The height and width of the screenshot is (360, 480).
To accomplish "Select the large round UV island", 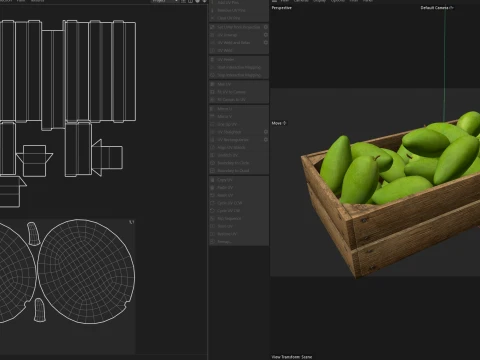I will click(x=86, y=271).
